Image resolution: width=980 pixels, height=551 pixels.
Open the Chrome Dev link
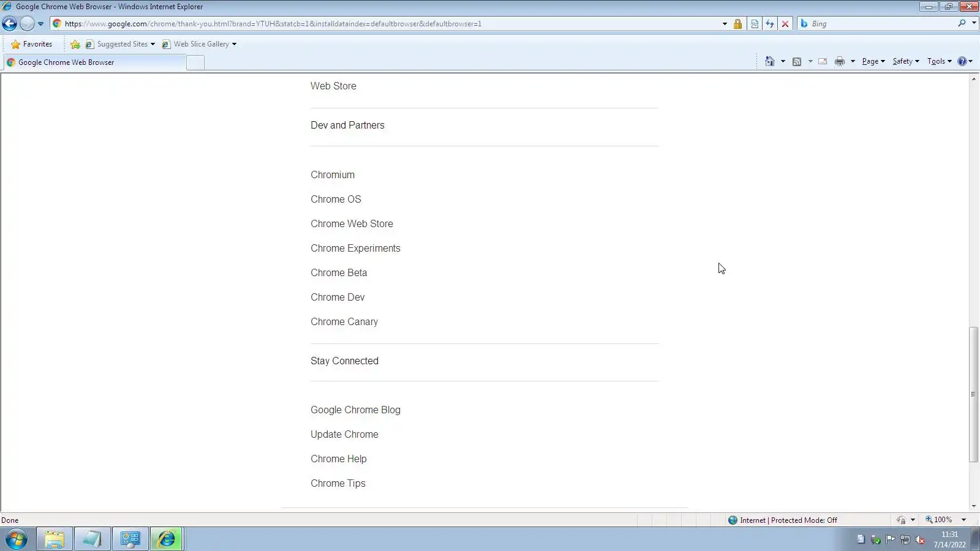(337, 298)
